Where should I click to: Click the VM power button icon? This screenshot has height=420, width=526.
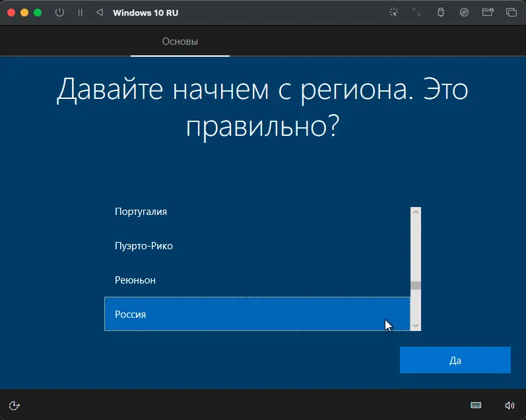coord(59,13)
